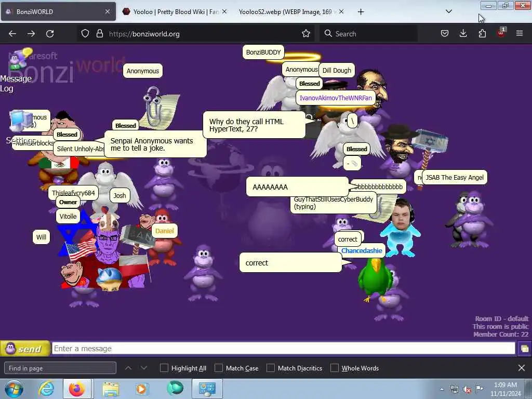Open the Firefox downloads panel
The image size is (532, 399).
[x=463, y=34]
